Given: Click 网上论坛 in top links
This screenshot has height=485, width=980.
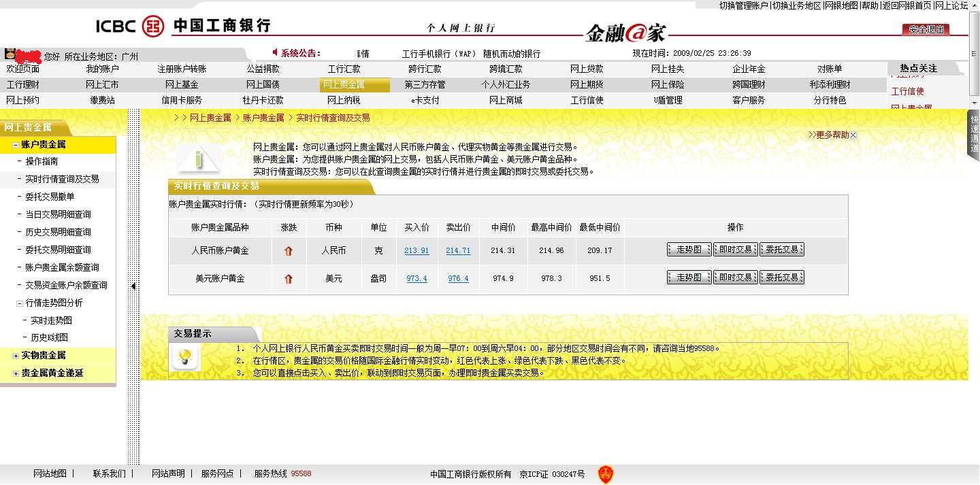Looking at the screenshot, I should 951,5.
